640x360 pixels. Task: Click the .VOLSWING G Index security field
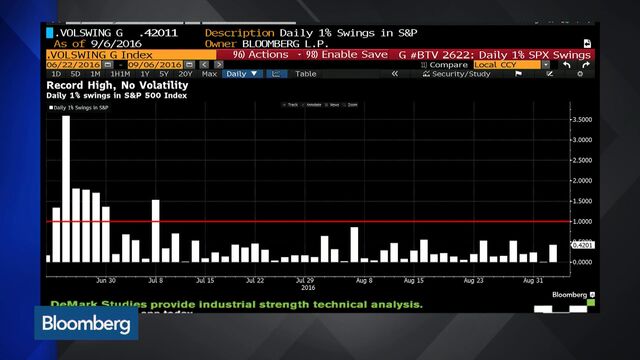click(131, 55)
